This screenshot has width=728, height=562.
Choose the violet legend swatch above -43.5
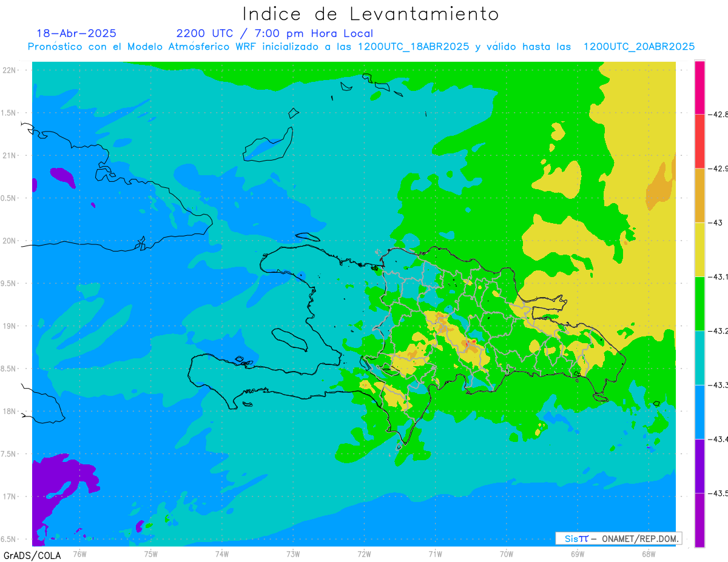(x=699, y=466)
